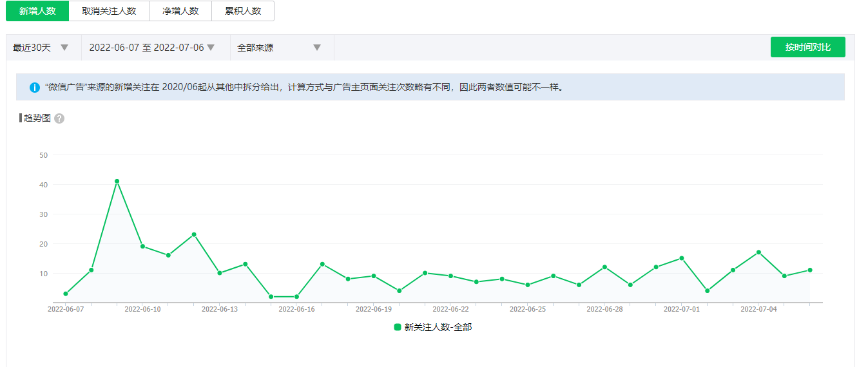
Task: Select the data point for 2022-07-01
Action: 682,258
